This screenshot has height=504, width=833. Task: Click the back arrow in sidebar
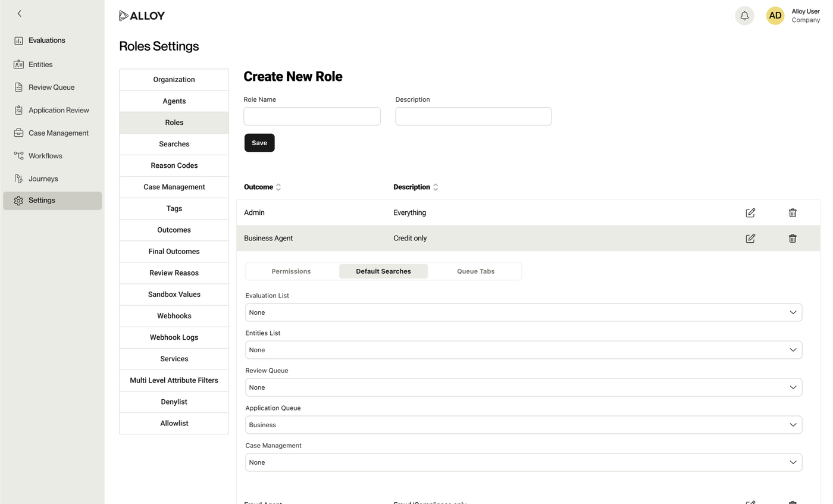[x=19, y=14]
